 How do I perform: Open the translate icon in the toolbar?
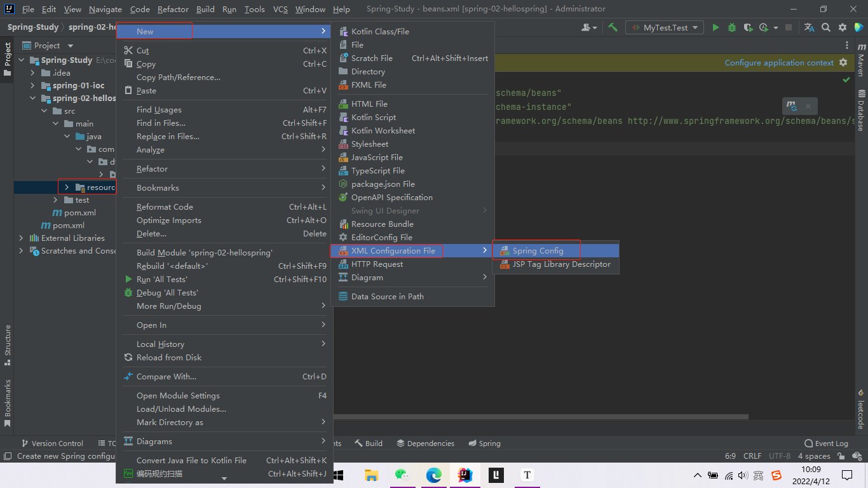[809, 27]
